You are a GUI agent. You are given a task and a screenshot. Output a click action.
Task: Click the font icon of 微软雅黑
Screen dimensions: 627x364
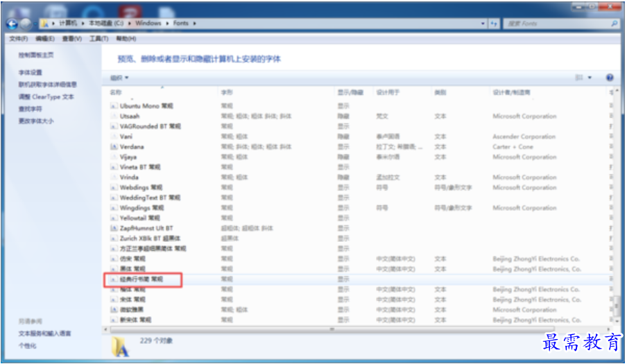point(114,310)
